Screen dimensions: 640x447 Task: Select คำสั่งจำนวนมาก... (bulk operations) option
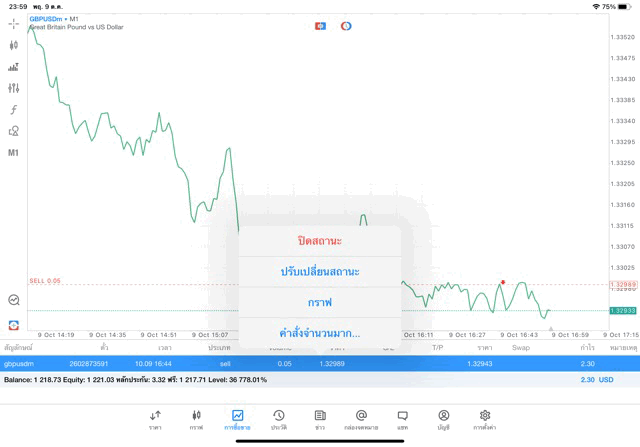coord(320,333)
